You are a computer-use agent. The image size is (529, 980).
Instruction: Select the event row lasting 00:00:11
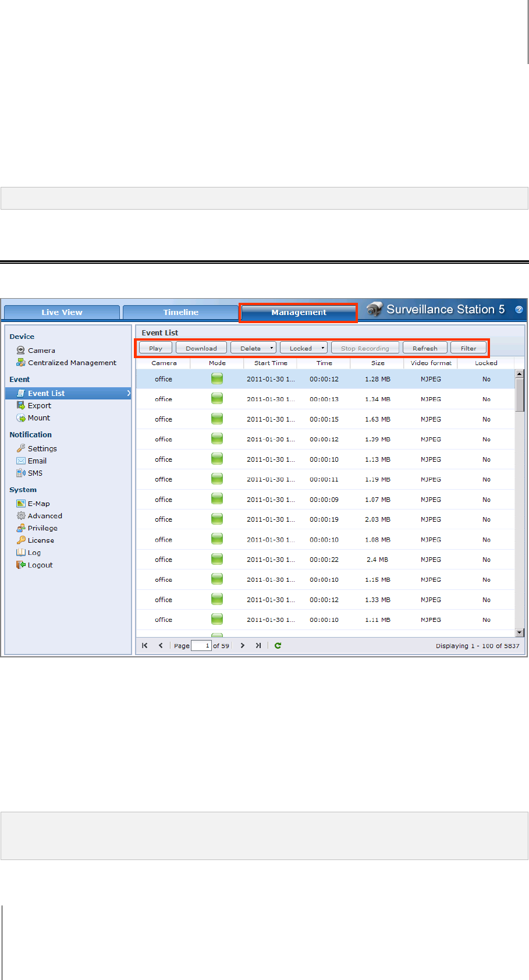point(326,479)
